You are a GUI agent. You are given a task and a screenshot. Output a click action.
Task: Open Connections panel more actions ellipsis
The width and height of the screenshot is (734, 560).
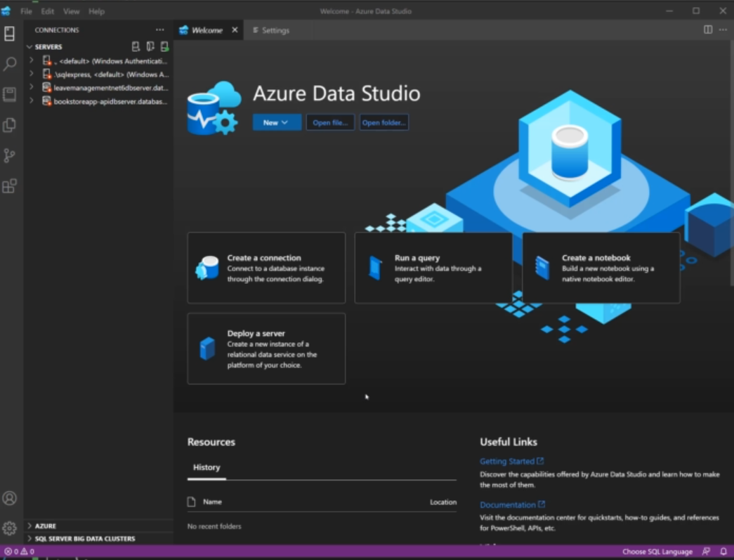(160, 30)
